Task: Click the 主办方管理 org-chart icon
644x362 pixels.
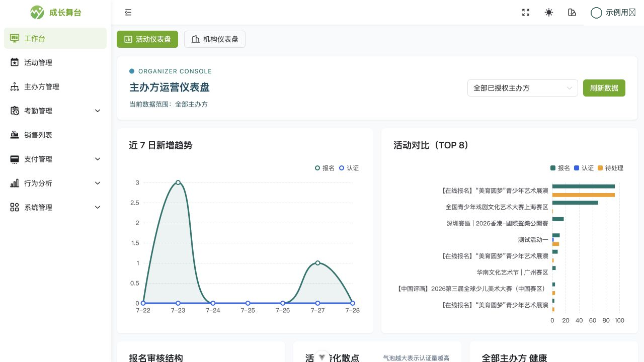Action: 15,86
